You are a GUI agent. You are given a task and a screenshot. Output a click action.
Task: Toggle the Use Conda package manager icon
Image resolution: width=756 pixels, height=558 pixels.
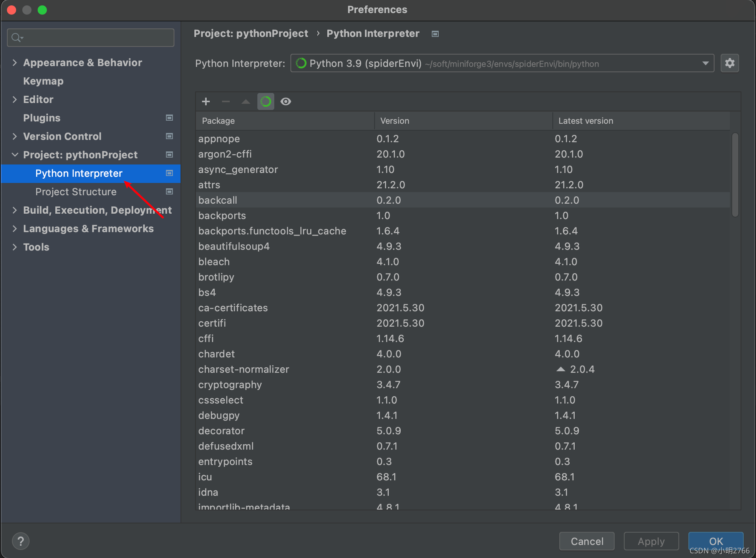[x=266, y=101]
